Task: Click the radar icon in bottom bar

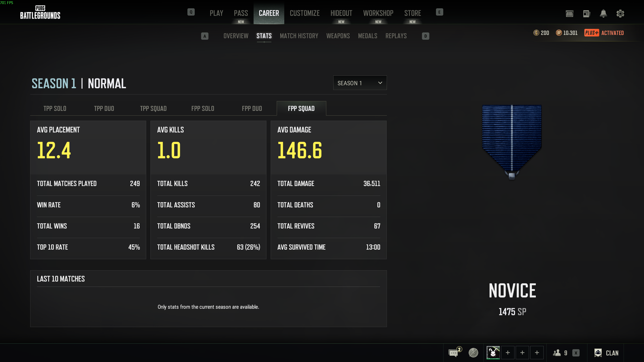Action: click(473, 353)
